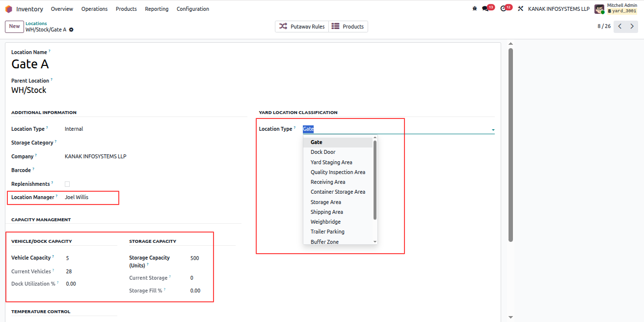Toggle the Replenishments checkbox

[x=67, y=184]
